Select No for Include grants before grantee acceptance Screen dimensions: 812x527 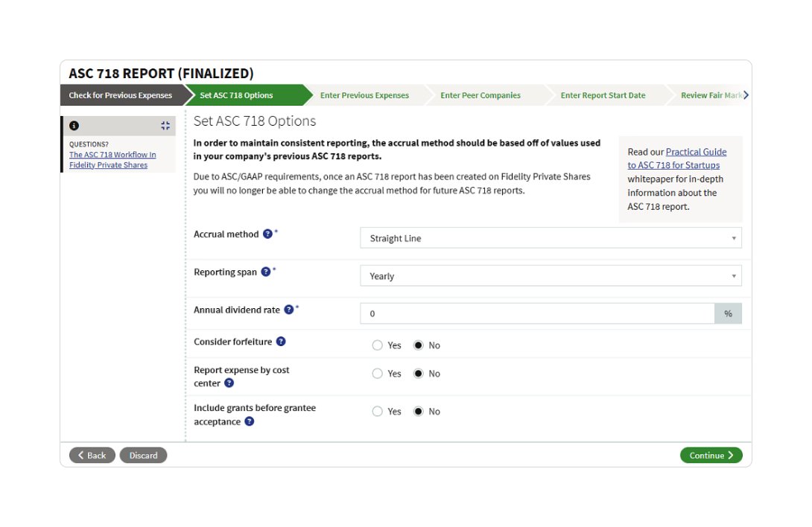coord(419,412)
